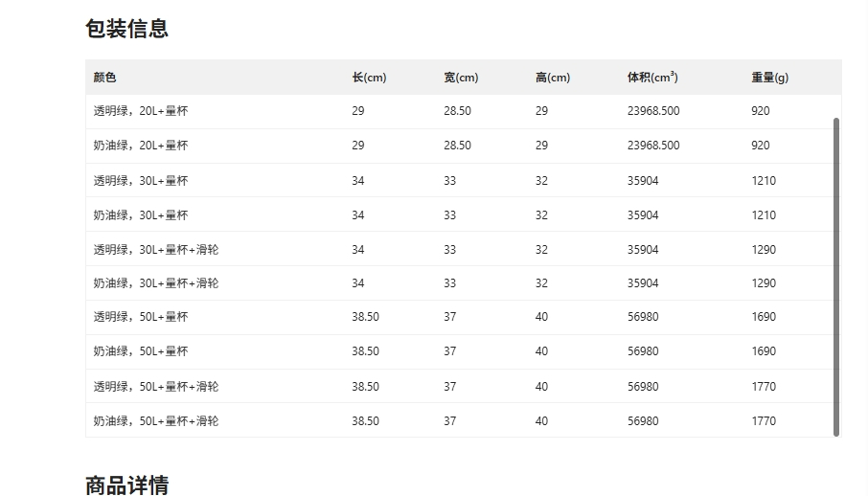Click the 体积(cm³) column header
868x496 pixels.
652,78
